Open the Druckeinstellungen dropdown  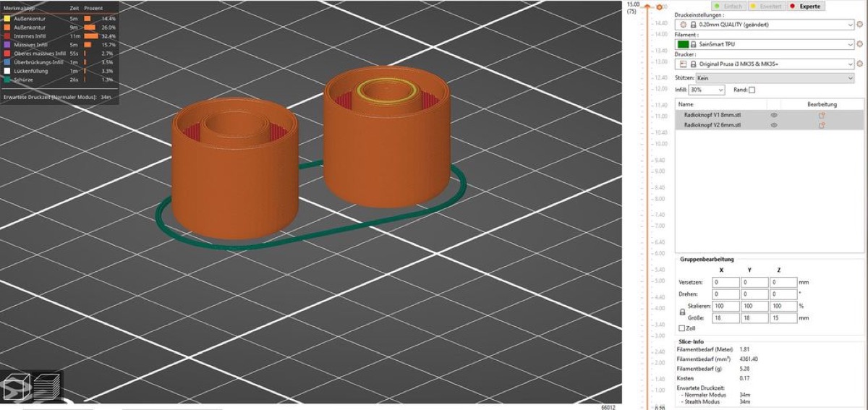tap(765, 25)
